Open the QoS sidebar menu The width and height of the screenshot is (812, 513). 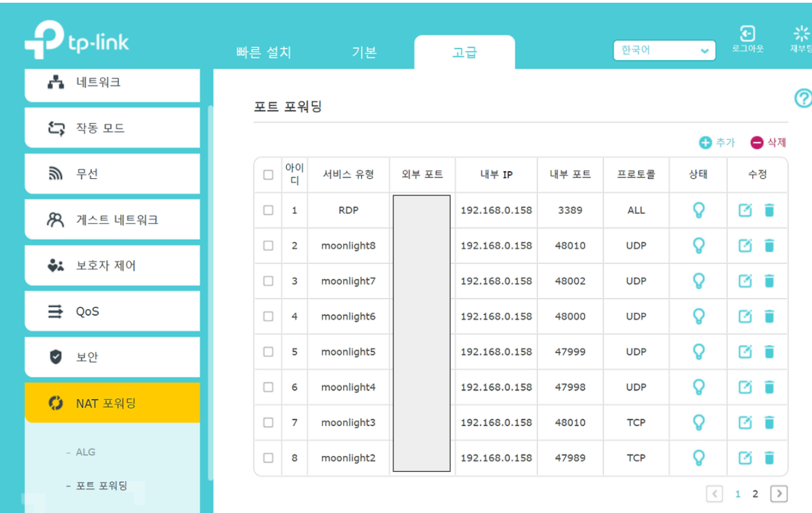pyautogui.click(x=112, y=312)
